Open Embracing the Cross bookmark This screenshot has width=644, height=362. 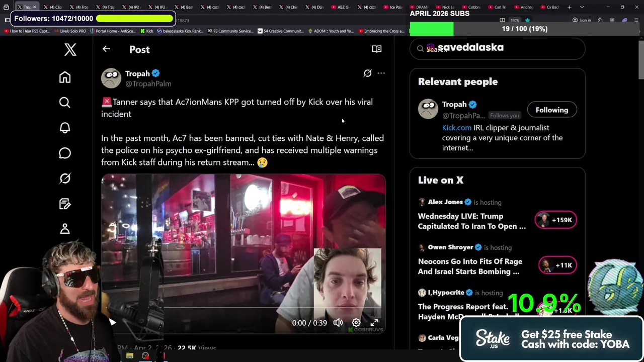(x=381, y=31)
